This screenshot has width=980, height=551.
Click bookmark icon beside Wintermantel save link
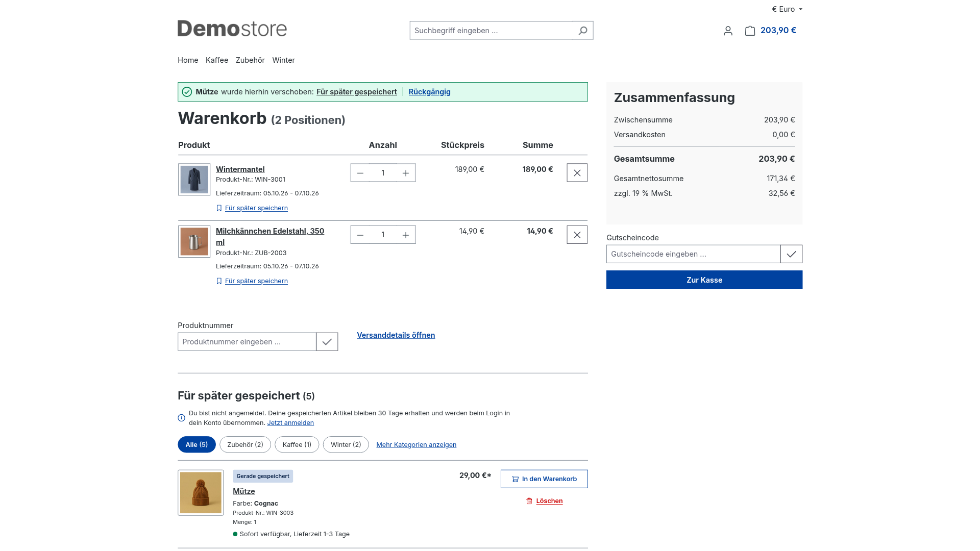pyautogui.click(x=219, y=208)
